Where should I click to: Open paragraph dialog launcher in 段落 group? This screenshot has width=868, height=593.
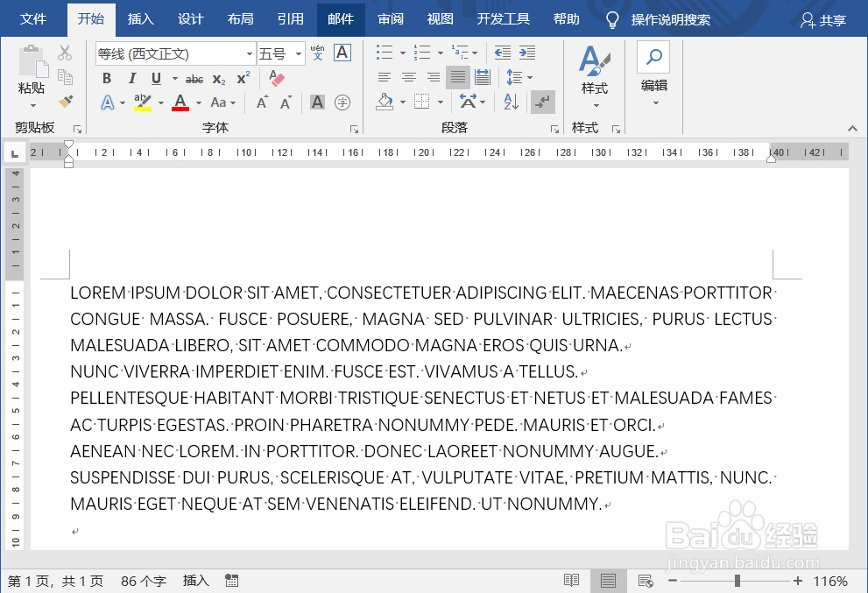tap(554, 129)
